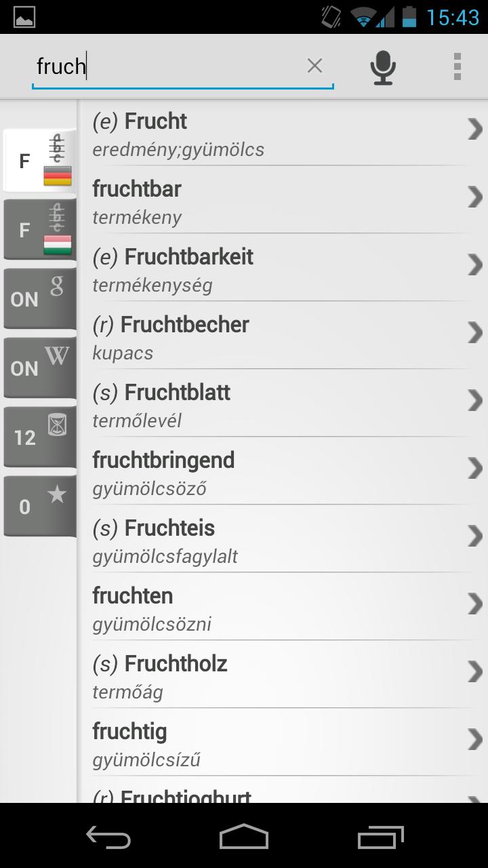The width and height of the screenshot is (488, 868).
Task: Tap the voice search microphone icon
Action: (383, 67)
